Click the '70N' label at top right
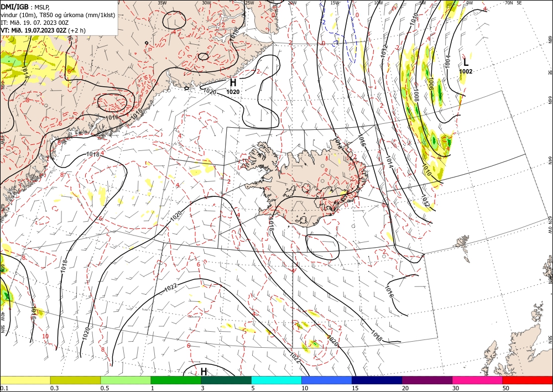This screenshot has height=392, width=553. click(509, 3)
